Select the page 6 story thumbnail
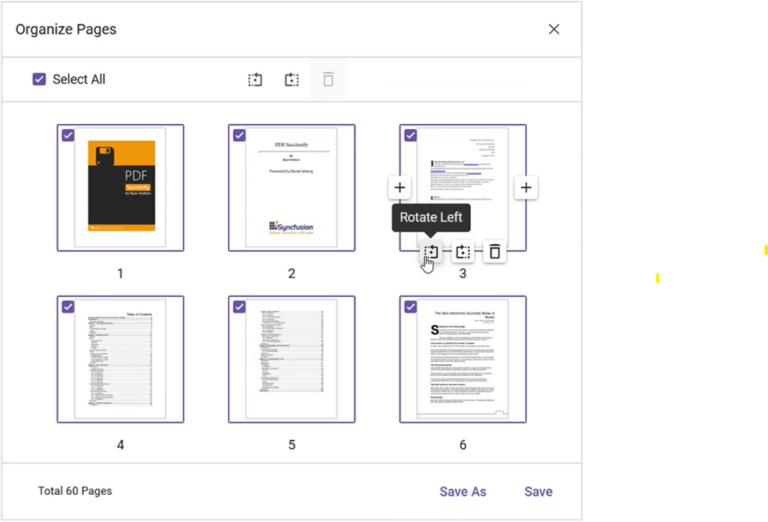 tap(463, 359)
